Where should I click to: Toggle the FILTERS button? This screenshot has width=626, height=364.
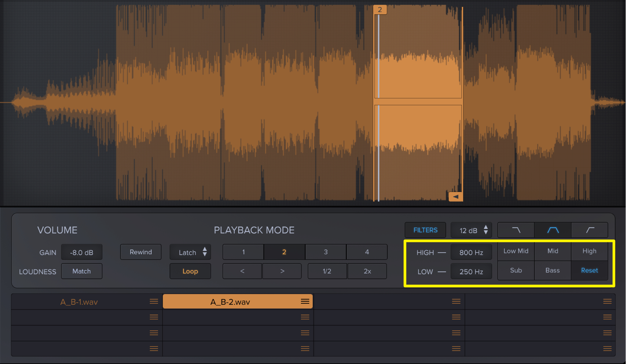pos(425,230)
